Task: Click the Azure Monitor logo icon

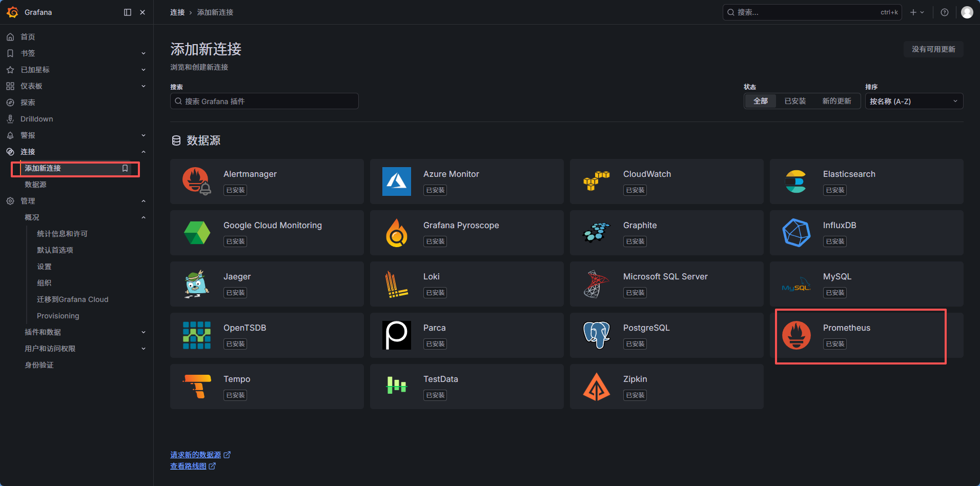Action: pyautogui.click(x=397, y=181)
